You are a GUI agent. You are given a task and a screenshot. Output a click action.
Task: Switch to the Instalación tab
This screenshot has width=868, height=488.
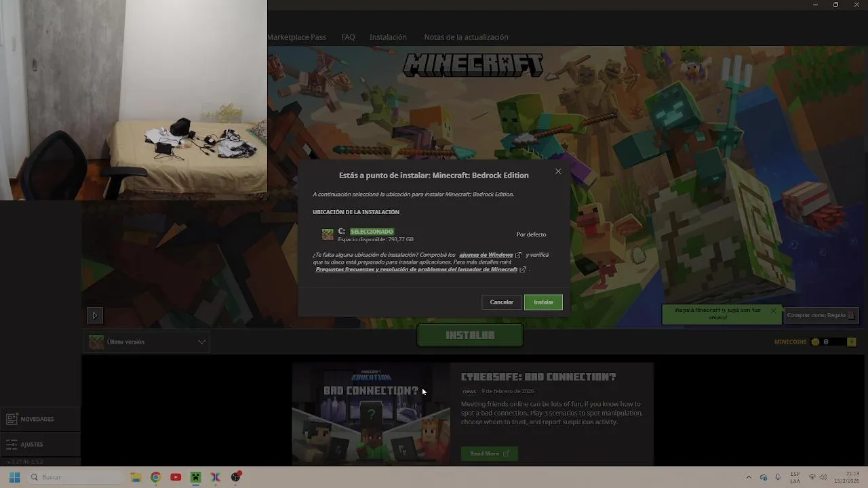pyautogui.click(x=388, y=37)
